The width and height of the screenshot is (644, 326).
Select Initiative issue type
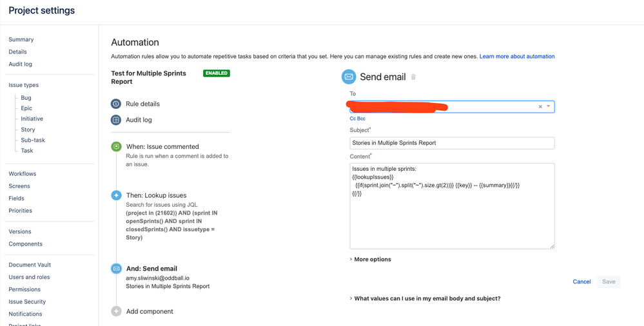pos(32,119)
